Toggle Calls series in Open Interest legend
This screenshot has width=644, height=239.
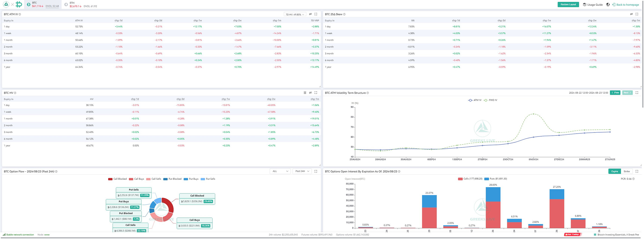pyautogui.click(x=470, y=179)
